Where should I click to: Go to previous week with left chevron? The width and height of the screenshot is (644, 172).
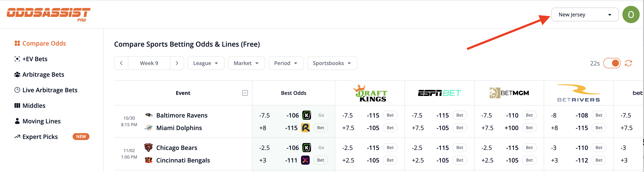pyautogui.click(x=121, y=63)
